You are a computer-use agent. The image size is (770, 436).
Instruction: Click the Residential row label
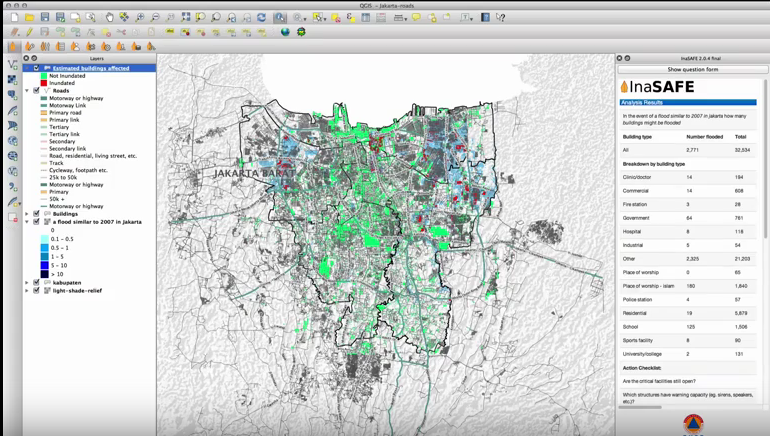tap(634, 313)
